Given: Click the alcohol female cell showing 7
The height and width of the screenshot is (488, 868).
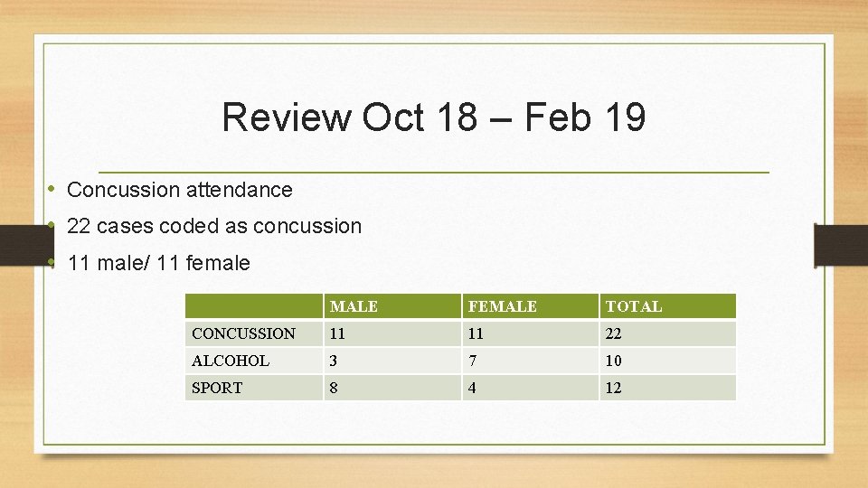Looking at the screenshot, I should coord(530,361).
